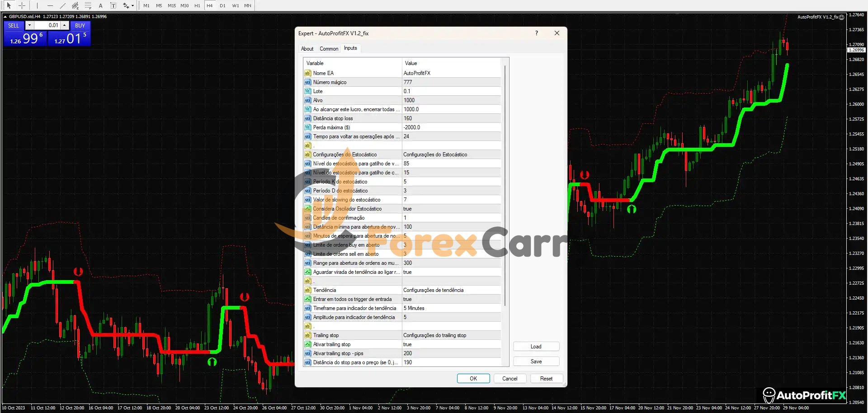Open the Arrows tool dropdown arrow

coord(132,6)
